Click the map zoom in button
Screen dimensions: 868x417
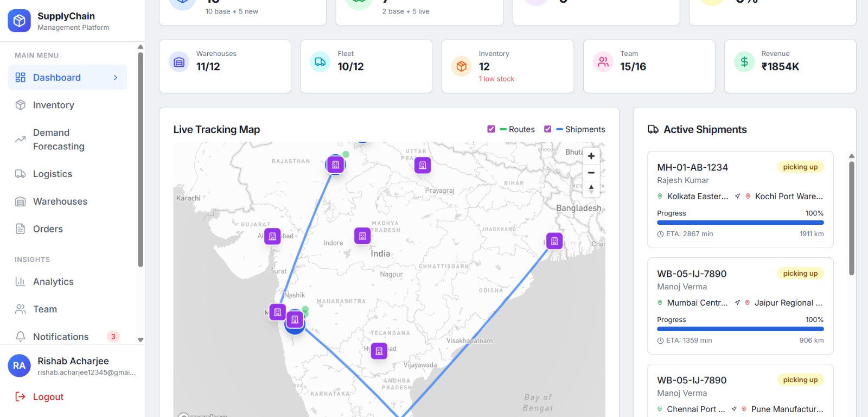coord(591,156)
